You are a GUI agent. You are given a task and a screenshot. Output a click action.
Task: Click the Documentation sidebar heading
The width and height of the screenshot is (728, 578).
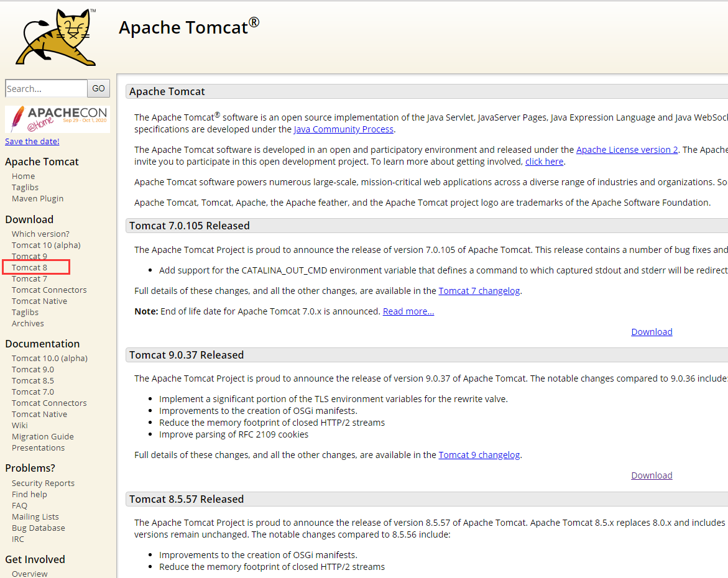point(42,344)
